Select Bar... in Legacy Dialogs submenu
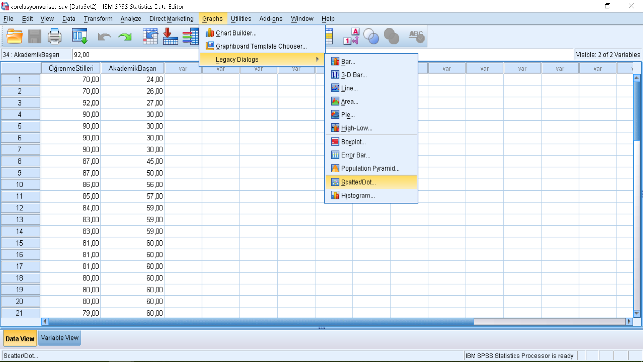The width and height of the screenshot is (644, 362). point(371,62)
